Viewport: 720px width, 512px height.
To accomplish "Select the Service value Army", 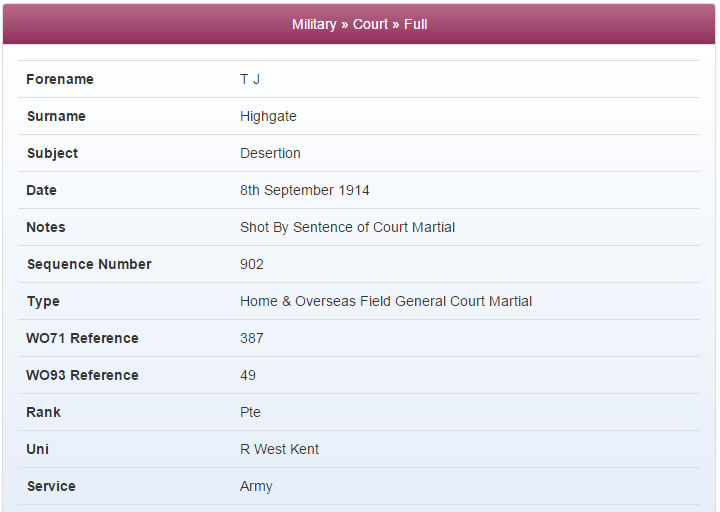I will tap(256, 486).
